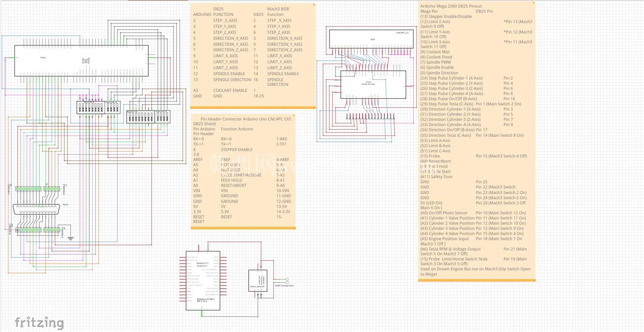This screenshot has width=644, height=332.
Task: Click the row of pin header connectors
Action: (x=370, y=117)
